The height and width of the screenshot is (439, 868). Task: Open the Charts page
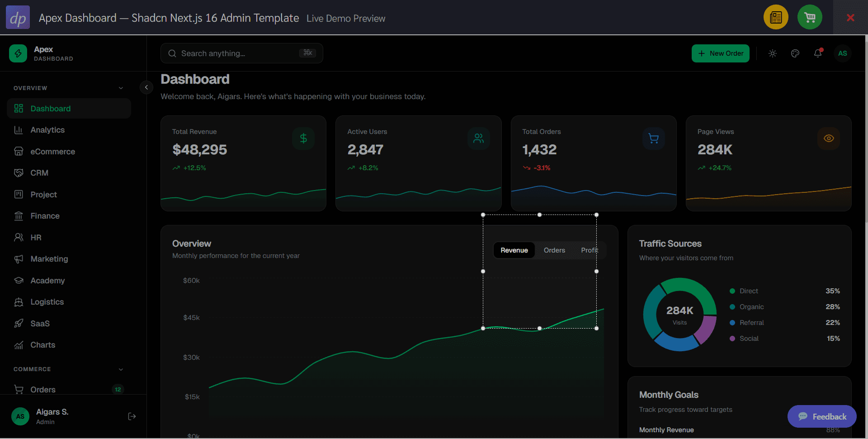[69, 345]
